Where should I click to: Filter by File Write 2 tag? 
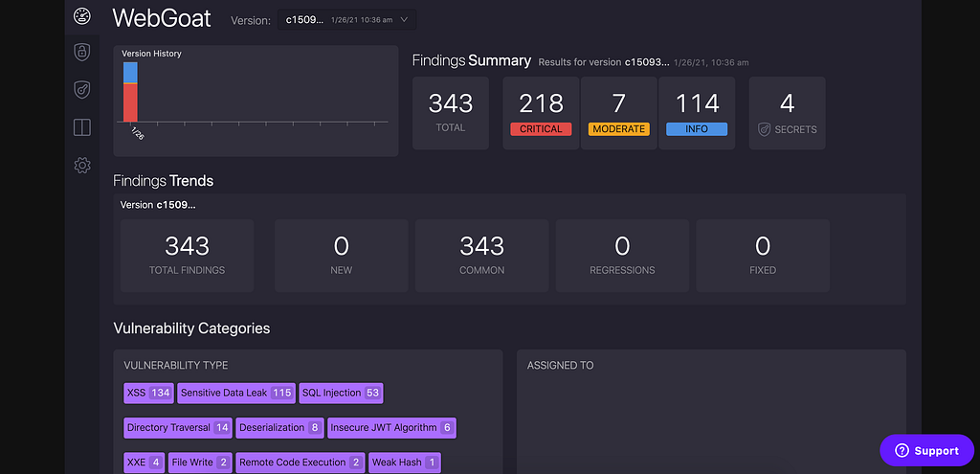click(201, 463)
